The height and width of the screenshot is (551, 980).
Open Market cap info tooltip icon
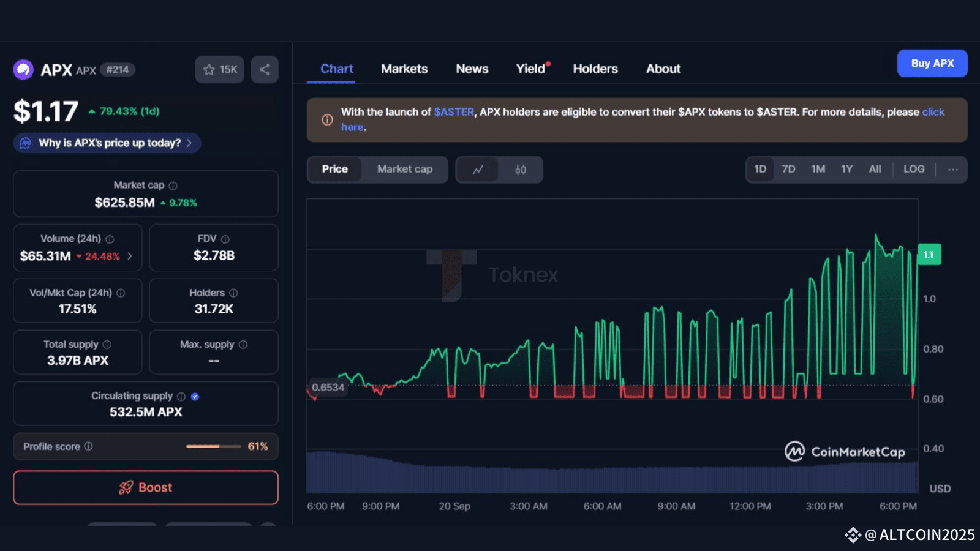173,186
